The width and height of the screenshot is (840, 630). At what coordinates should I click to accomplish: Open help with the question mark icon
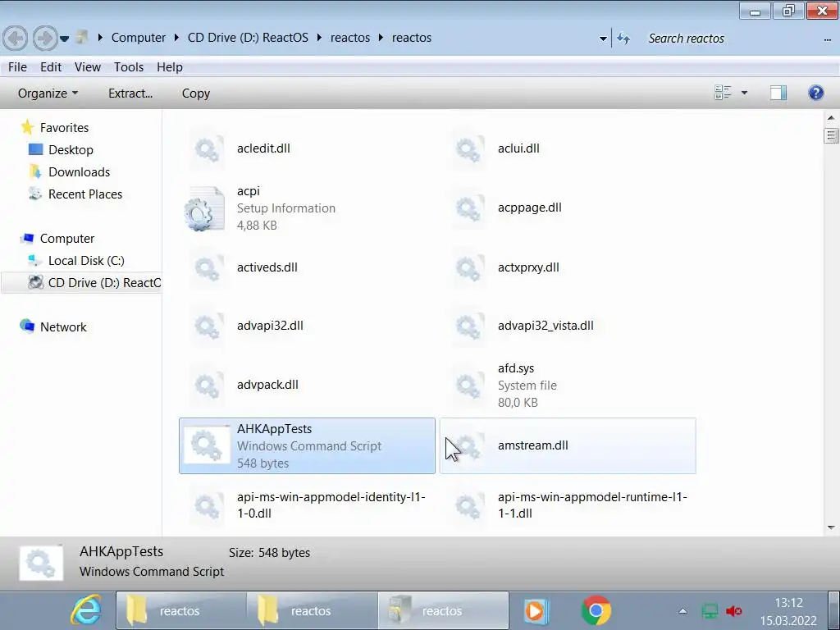click(x=815, y=93)
